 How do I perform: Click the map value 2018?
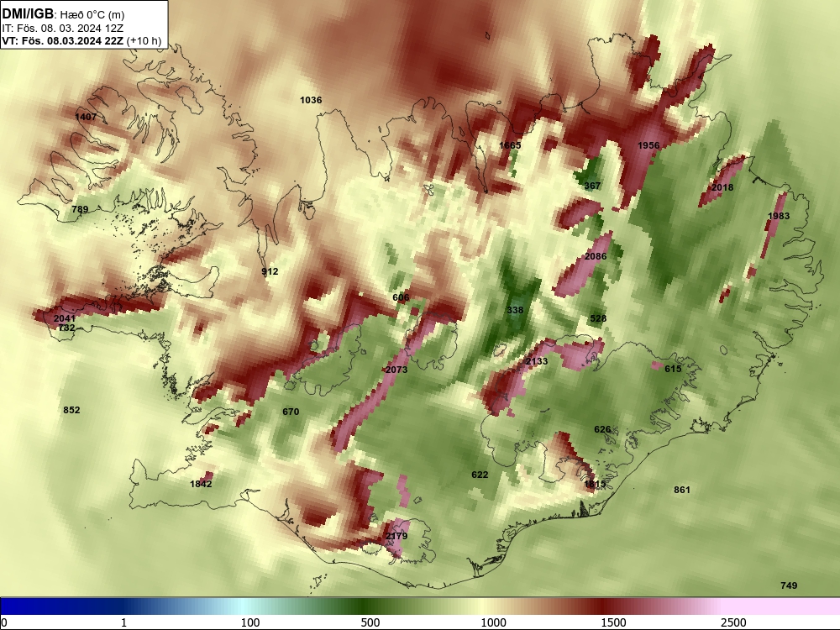click(x=722, y=187)
